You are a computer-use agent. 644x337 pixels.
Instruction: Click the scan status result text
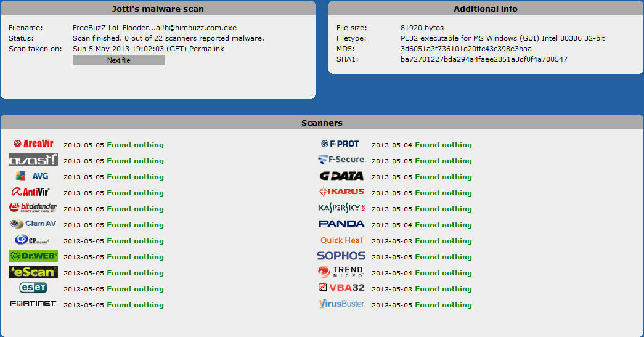(x=168, y=38)
